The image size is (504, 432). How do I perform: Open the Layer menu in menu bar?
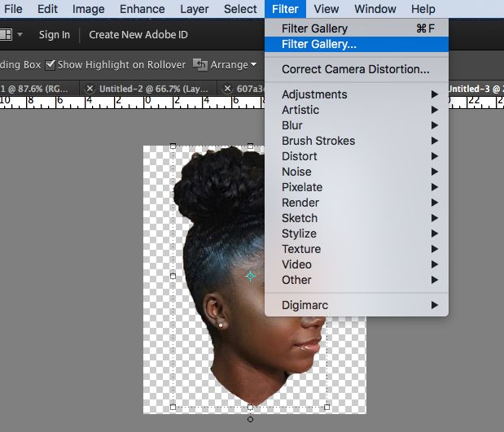pyautogui.click(x=194, y=9)
